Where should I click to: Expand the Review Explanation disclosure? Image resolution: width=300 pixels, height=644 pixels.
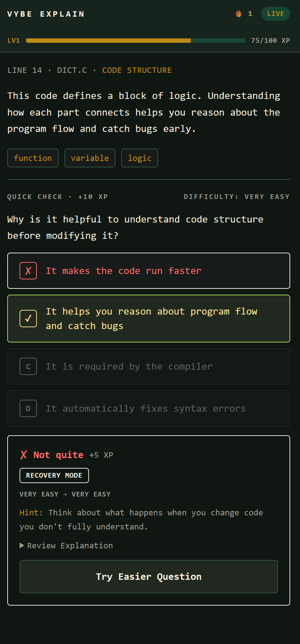(66, 545)
